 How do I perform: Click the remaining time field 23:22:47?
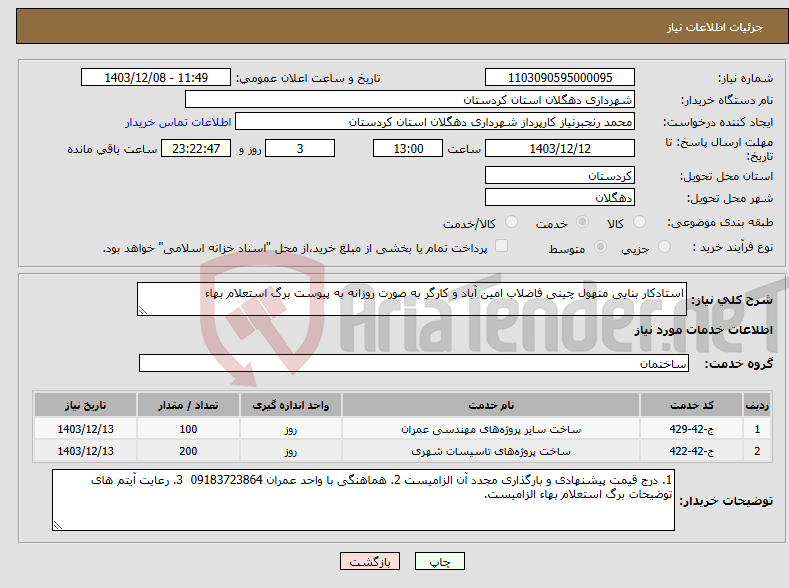196,148
